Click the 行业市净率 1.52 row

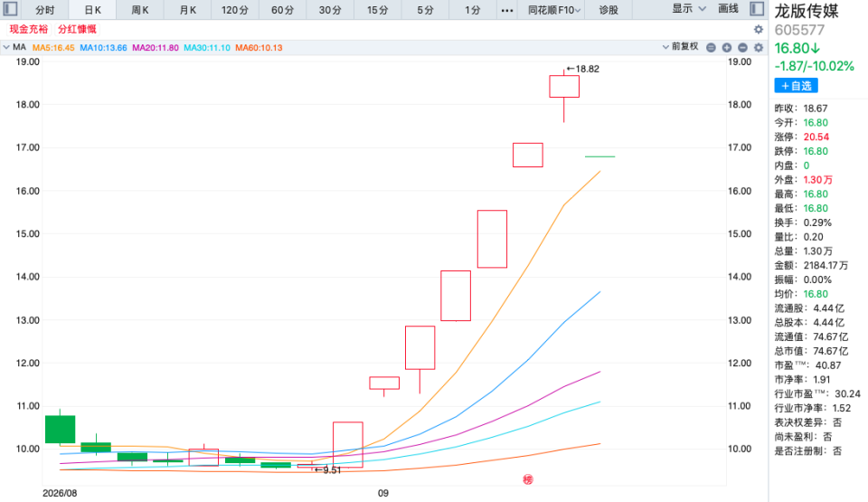[812, 408]
